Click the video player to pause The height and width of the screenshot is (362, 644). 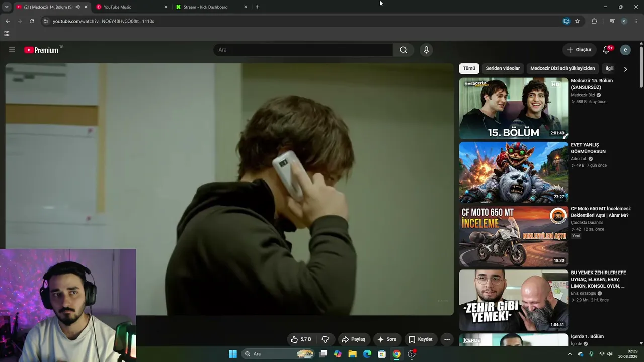(x=229, y=189)
